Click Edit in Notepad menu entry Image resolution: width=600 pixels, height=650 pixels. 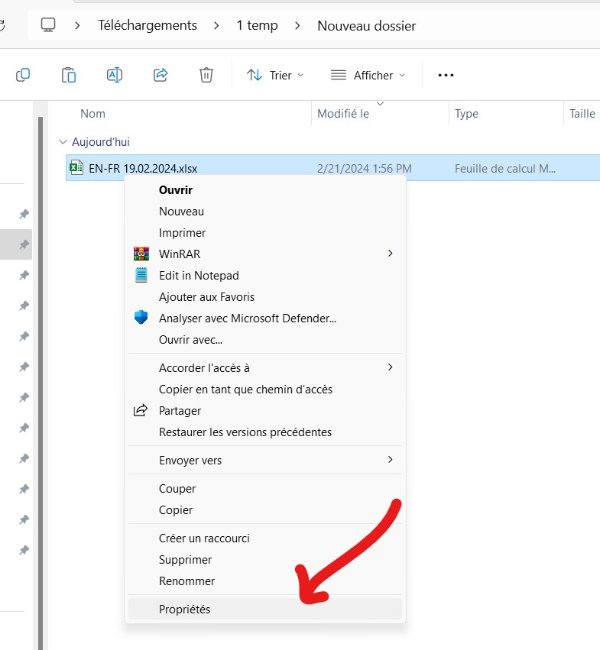(198, 275)
